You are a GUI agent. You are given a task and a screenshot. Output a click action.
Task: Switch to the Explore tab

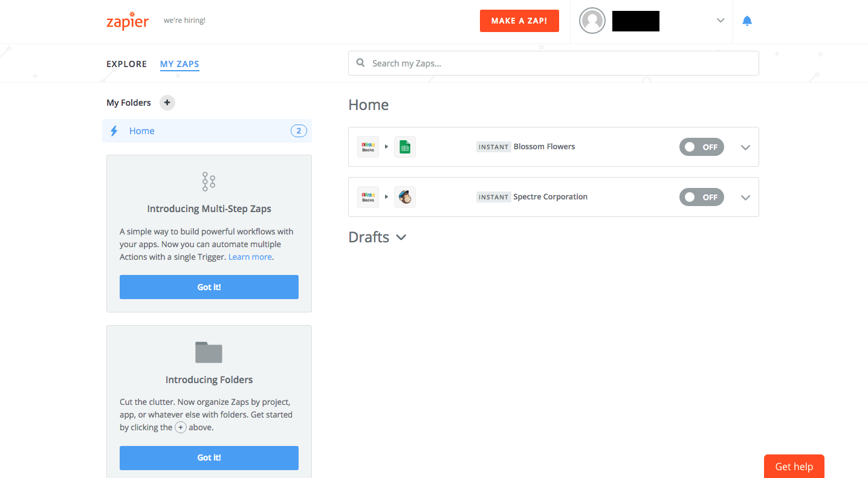point(126,64)
